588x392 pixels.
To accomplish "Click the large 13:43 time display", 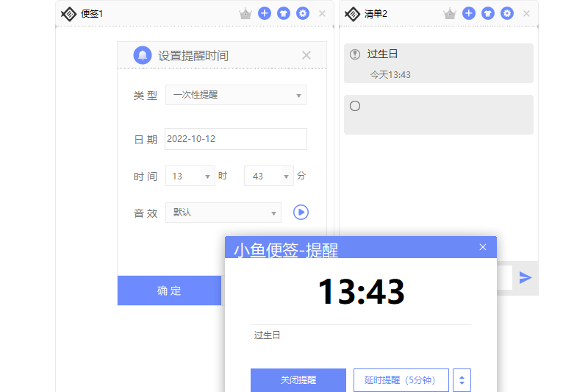I will point(361,291).
